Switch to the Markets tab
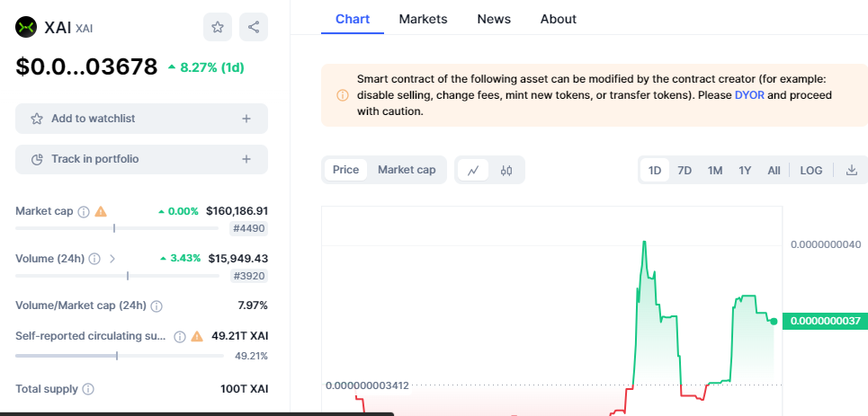The image size is (868, 416). (423, 19)
